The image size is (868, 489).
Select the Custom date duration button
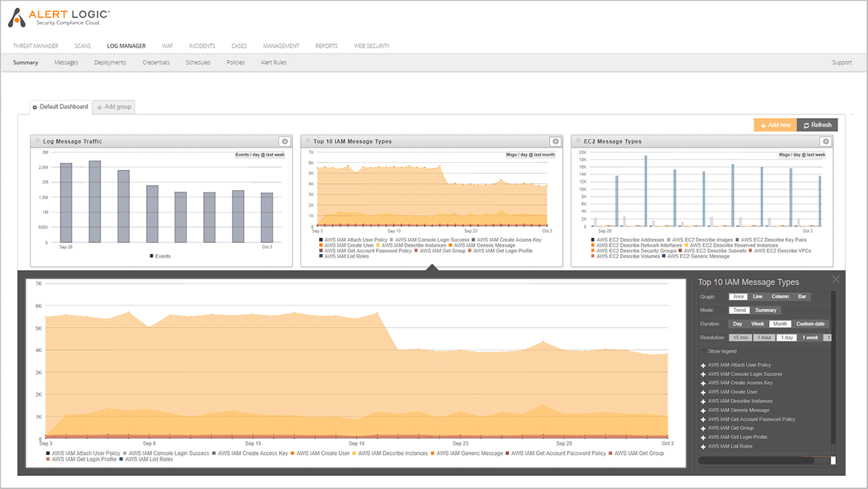[812, 323]
